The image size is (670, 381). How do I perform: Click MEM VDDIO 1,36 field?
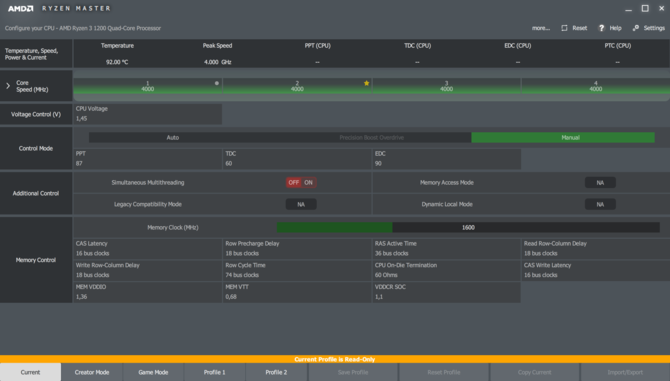[147, 292]
